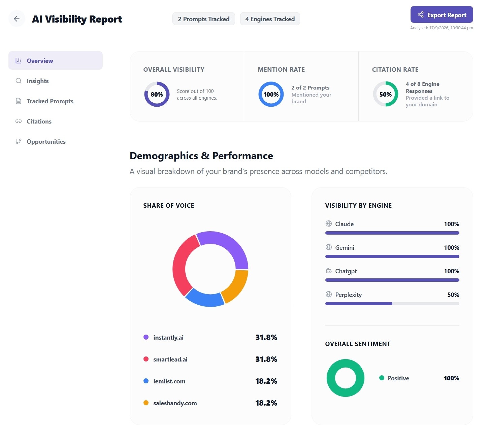488x448 pixels.
Task: Click the Insights magnifier icon
Action: 19,81
